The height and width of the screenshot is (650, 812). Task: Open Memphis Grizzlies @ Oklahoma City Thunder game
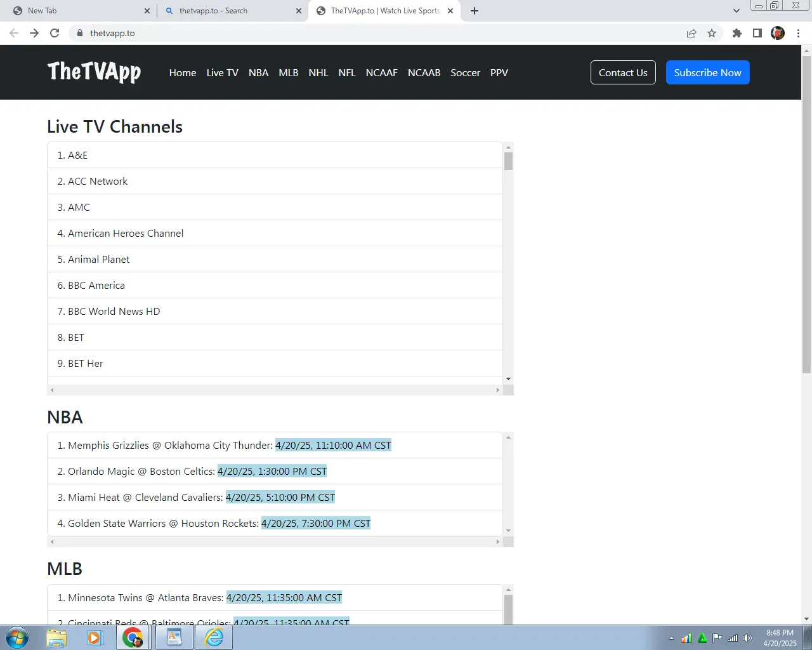click(x=275, y=445)
